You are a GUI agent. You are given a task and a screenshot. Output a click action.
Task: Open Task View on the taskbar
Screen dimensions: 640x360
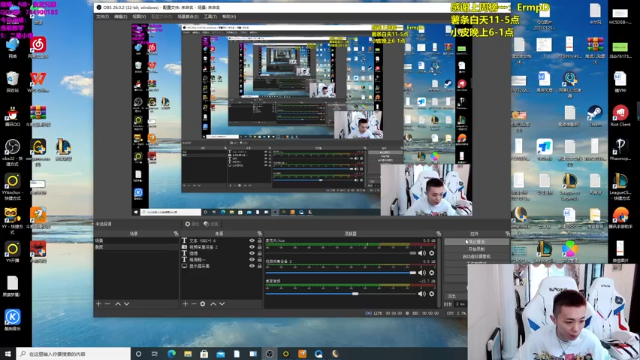click(x=155, y=353)
